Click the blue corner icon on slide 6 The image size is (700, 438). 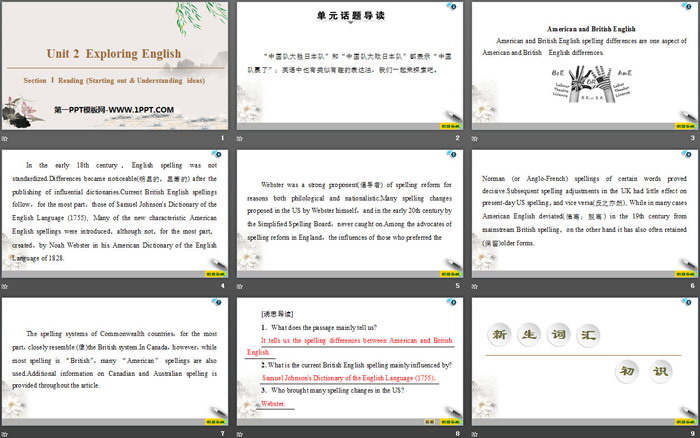[687, 154]
